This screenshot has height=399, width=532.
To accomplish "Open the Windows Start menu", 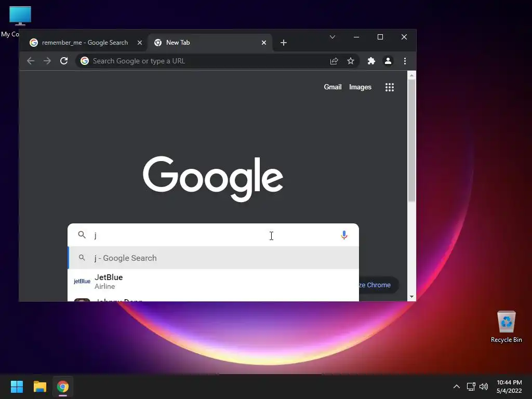I will pos(17,387).
